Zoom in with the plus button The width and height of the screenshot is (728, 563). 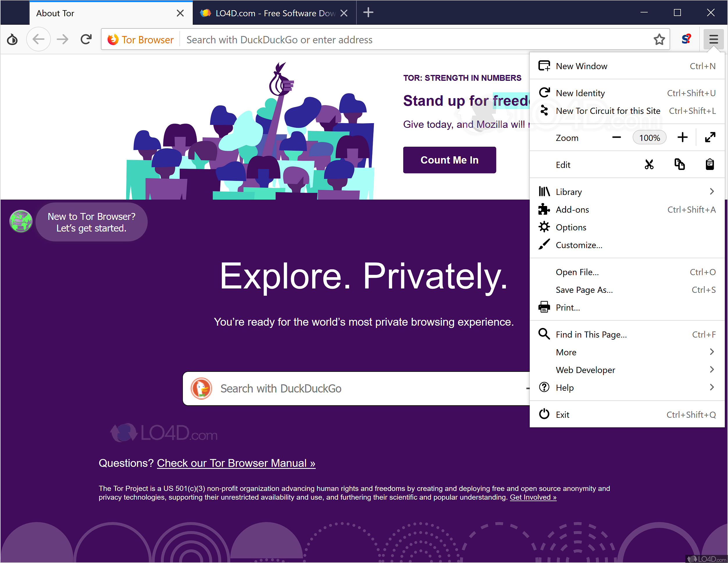coord(682,137)
